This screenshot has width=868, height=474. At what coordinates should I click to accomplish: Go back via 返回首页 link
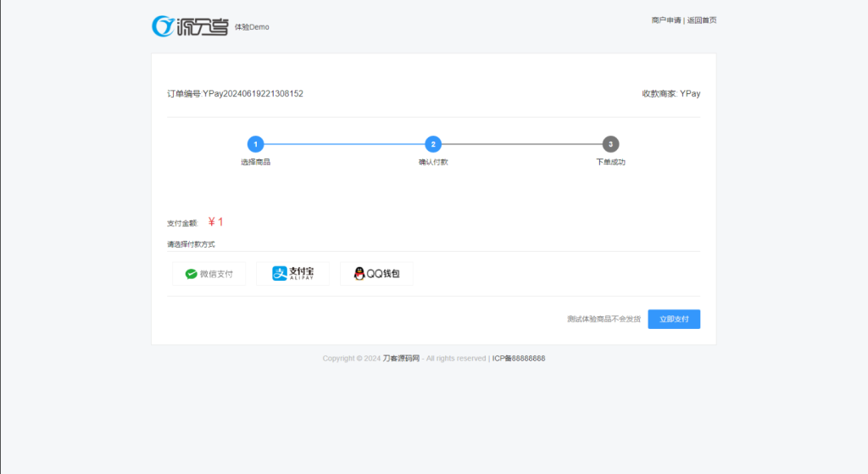point(701,20)
